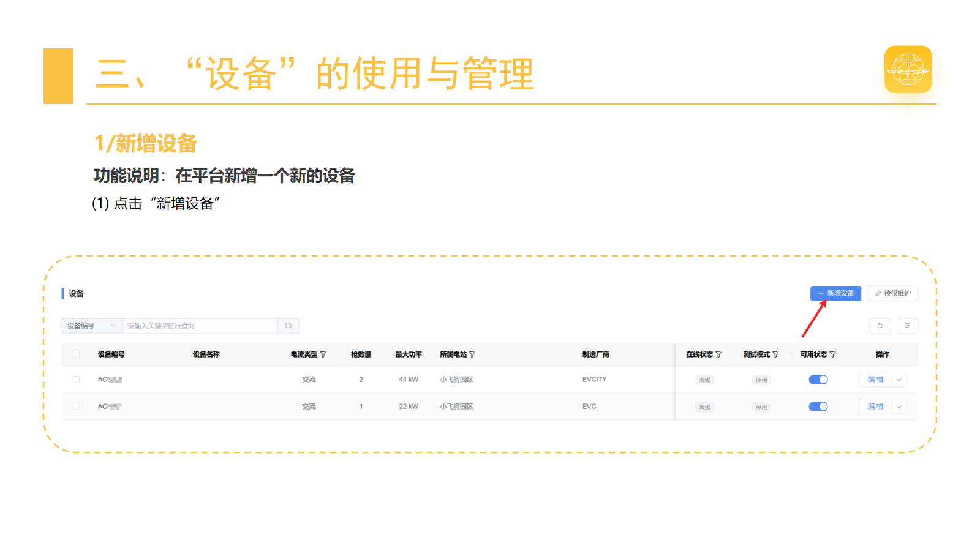Click the 离线 tag in EVCITY row
980x551 pixels.
[x=704, y=380]
